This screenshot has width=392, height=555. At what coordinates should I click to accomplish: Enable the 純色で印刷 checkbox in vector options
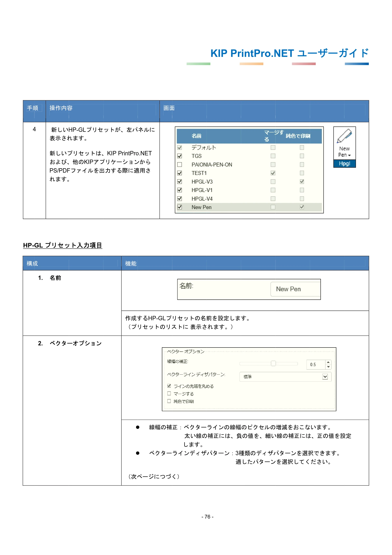click(x=169, y=401)
